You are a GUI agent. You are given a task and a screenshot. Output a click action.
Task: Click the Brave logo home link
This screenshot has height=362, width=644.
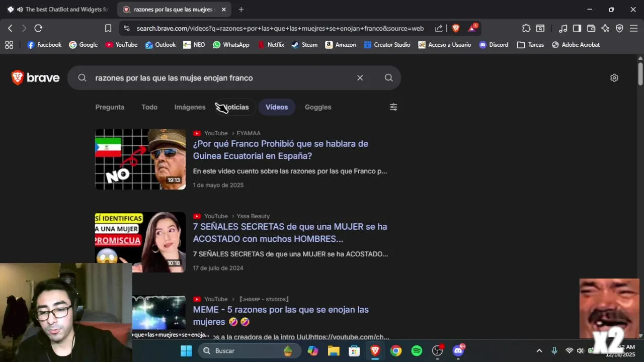click(35, 78)
